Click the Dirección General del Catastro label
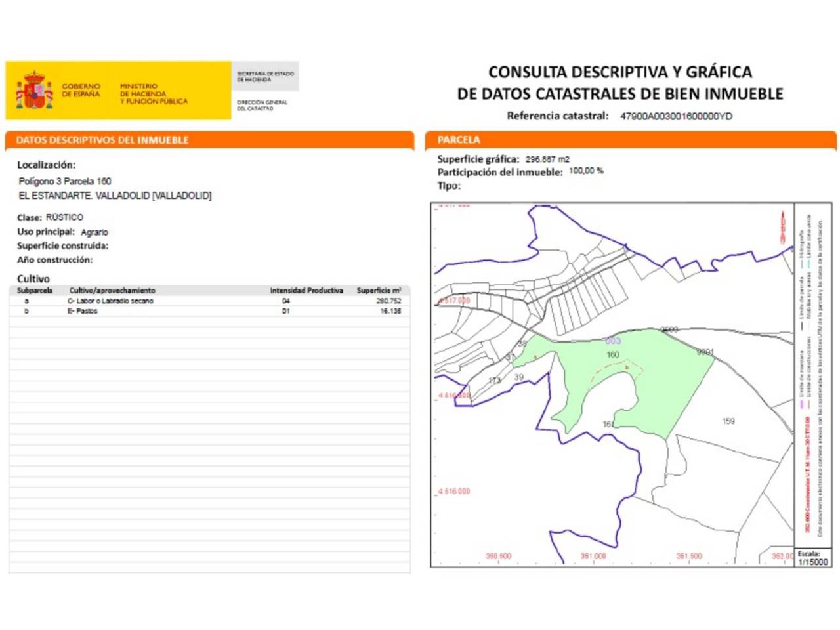 262,105
